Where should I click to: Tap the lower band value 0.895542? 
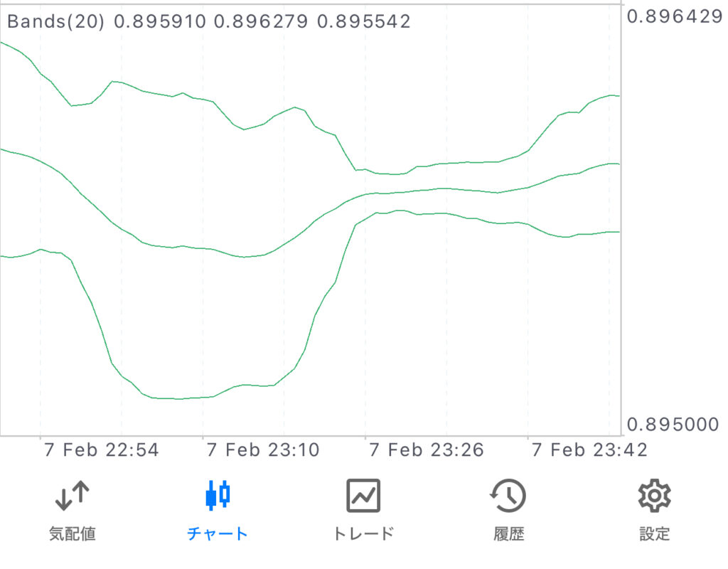pyautogui.click(x=364, y=21)
